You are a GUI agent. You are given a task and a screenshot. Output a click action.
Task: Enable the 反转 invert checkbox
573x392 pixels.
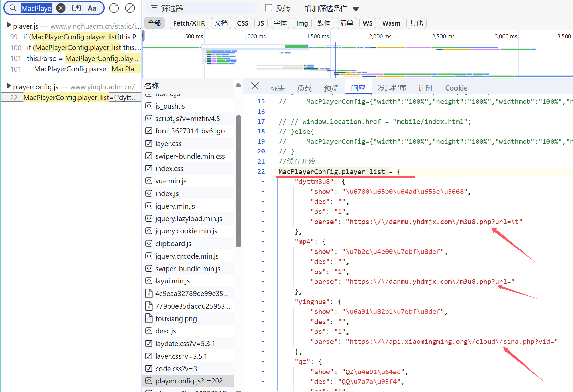point(269,8)
